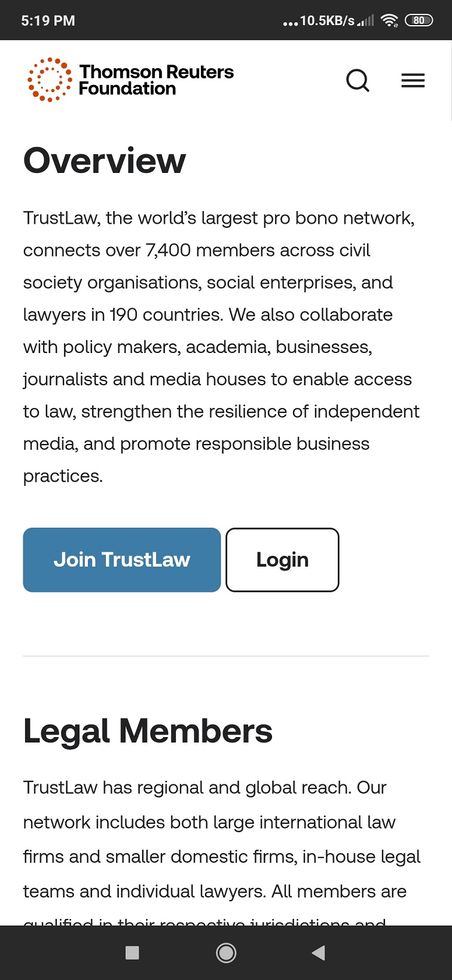Tap the cellular signal strength bars
This screenshot has width=452, height=980.
click(x=366, y=20)
